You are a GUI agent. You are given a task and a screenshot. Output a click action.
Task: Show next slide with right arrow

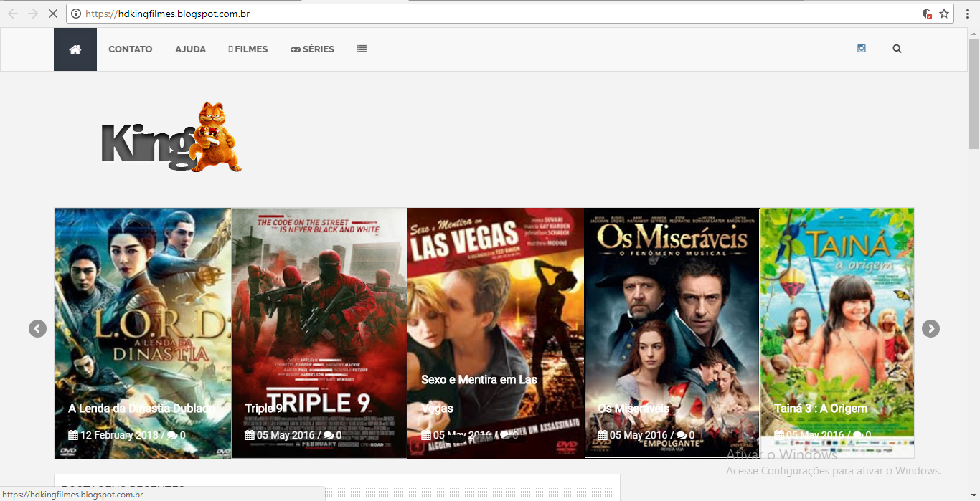(930, 328)
